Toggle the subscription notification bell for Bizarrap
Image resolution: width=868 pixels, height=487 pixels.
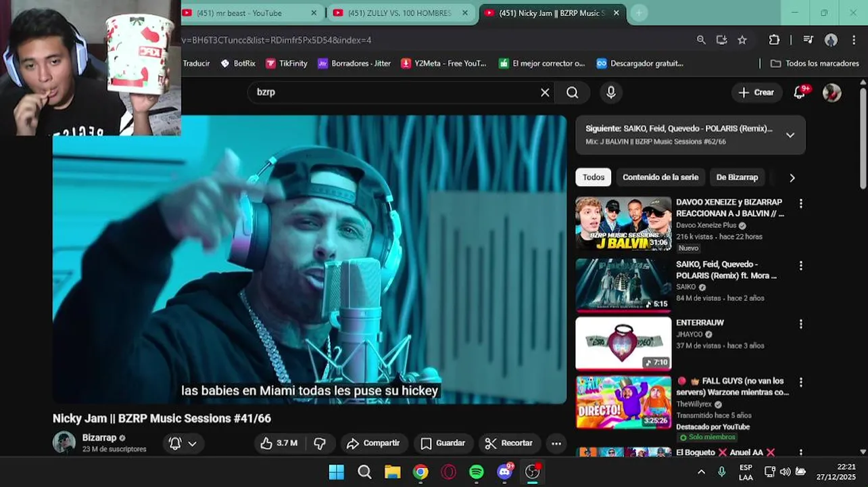(x=183, y=443)
